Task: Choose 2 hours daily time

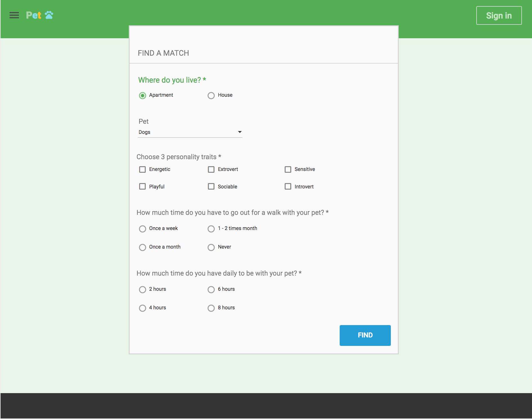Action: tap(143, 290)
